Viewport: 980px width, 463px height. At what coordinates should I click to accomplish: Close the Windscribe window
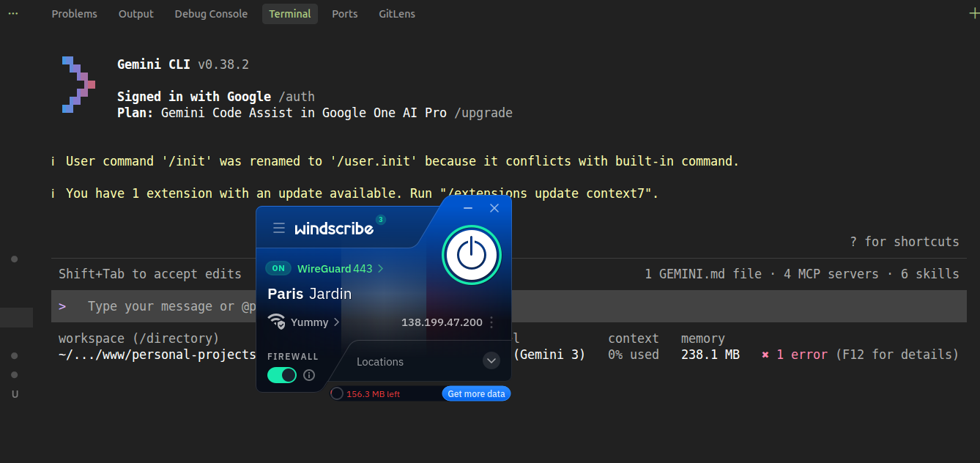coord(494,208)
